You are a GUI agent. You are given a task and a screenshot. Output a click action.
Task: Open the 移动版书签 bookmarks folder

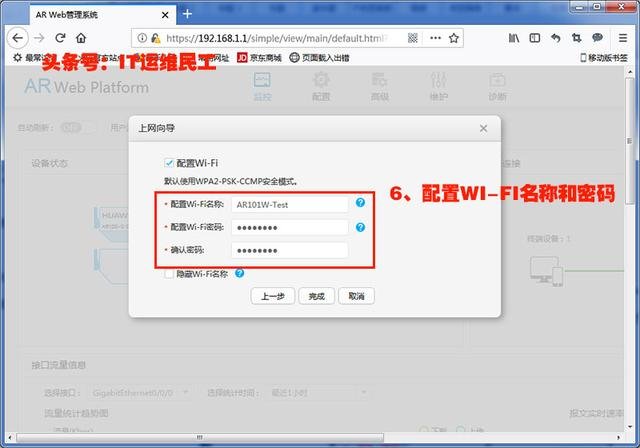point(604,58)
